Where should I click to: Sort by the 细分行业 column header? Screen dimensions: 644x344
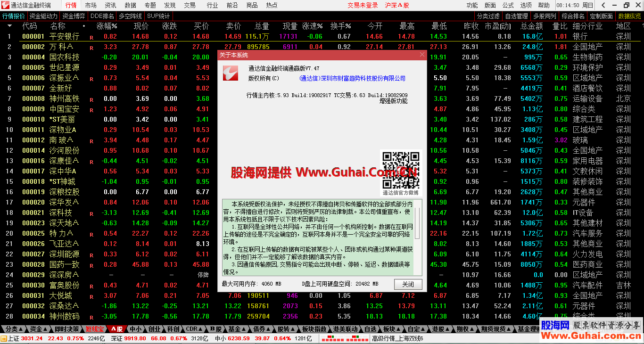pos(587,26)
